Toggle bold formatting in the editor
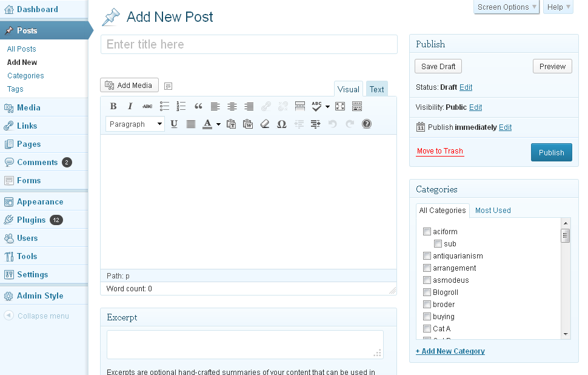The image size is (588, 375). pos(113,106)
